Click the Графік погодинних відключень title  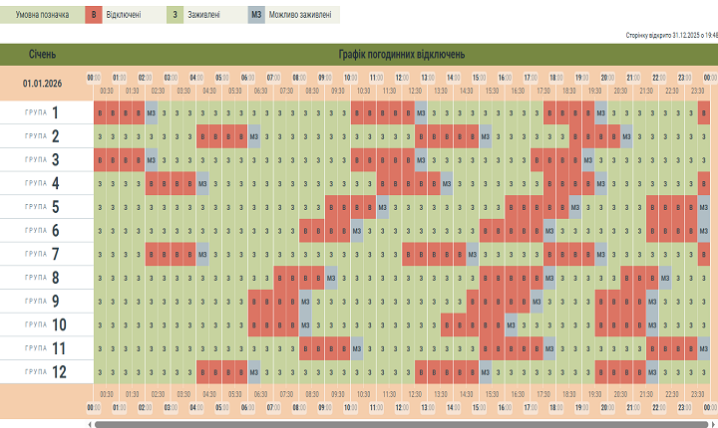coord(400,54)
